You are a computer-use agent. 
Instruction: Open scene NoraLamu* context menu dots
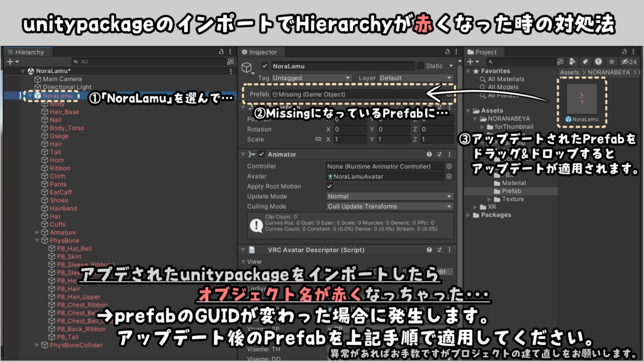[231, 71]
